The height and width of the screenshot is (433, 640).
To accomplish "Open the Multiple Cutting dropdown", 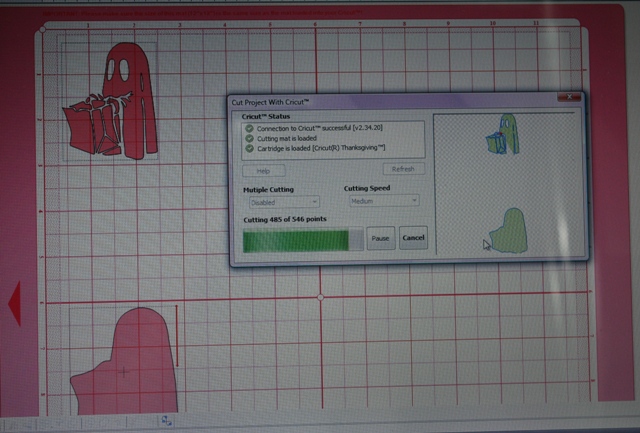I will pos(284,202).
